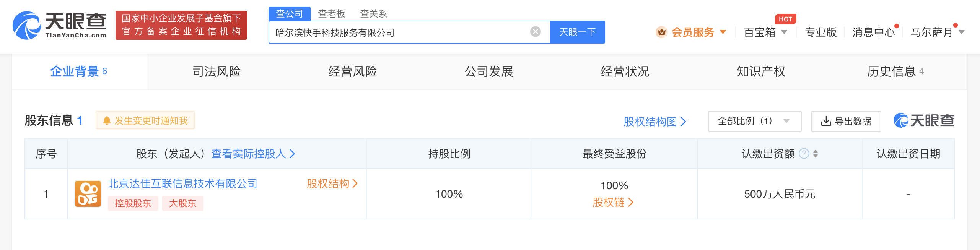Switch to the 查关系 search tab
The width and height of the screenshot is (980, 250).
coord(373,14)
